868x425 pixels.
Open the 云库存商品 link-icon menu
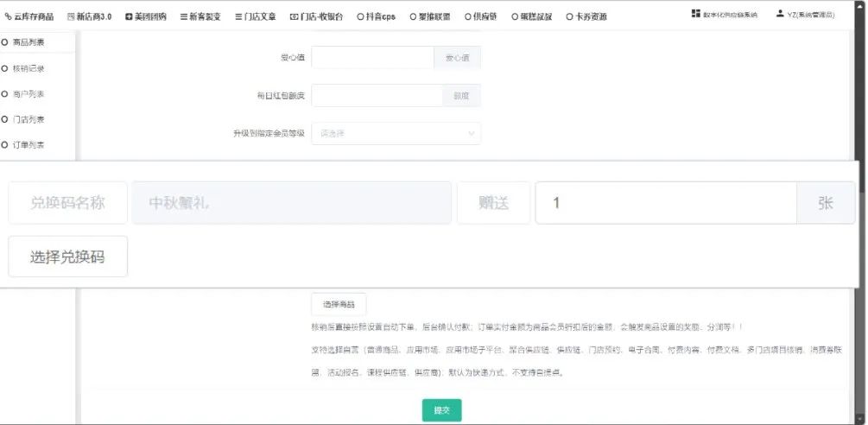29,16
